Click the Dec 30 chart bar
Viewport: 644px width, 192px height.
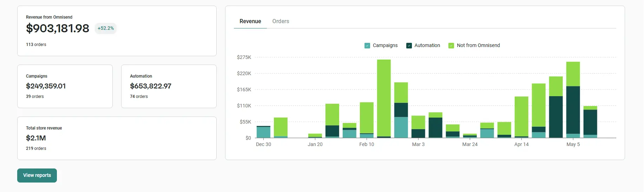click(x=263, y=132)
